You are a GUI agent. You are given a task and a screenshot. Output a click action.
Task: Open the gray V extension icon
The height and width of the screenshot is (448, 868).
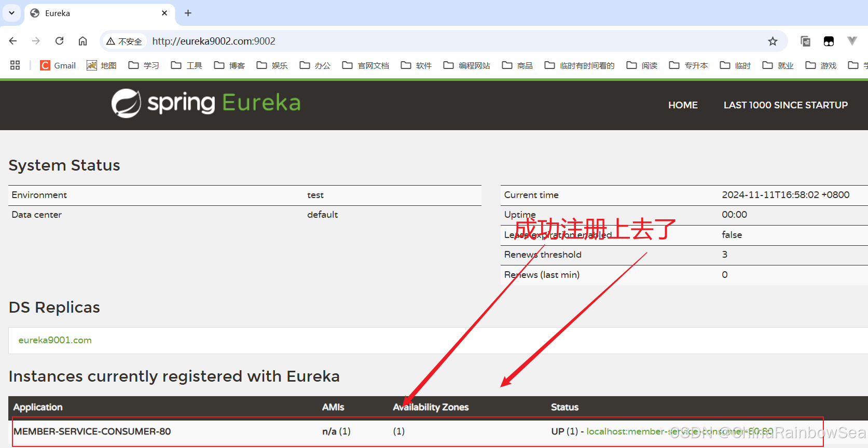coord(852,41)
